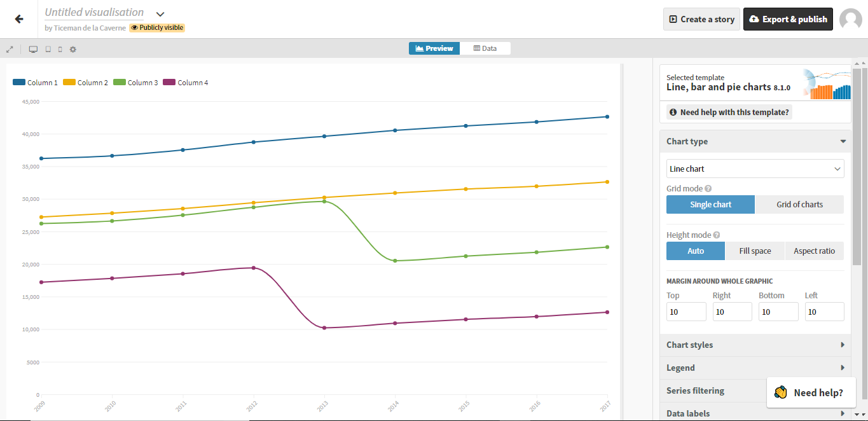
Task: Open user profile avatar
Action: pos(851,19)
